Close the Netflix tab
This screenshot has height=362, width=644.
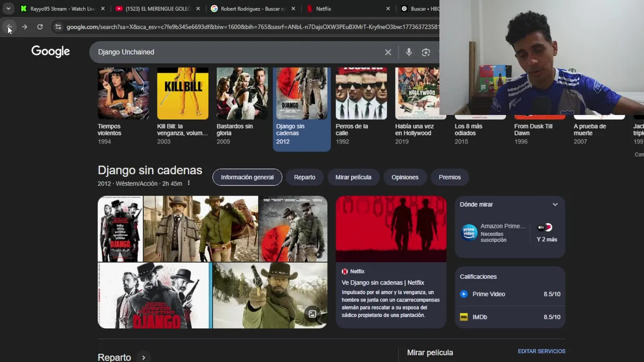[x=388, y=9]
